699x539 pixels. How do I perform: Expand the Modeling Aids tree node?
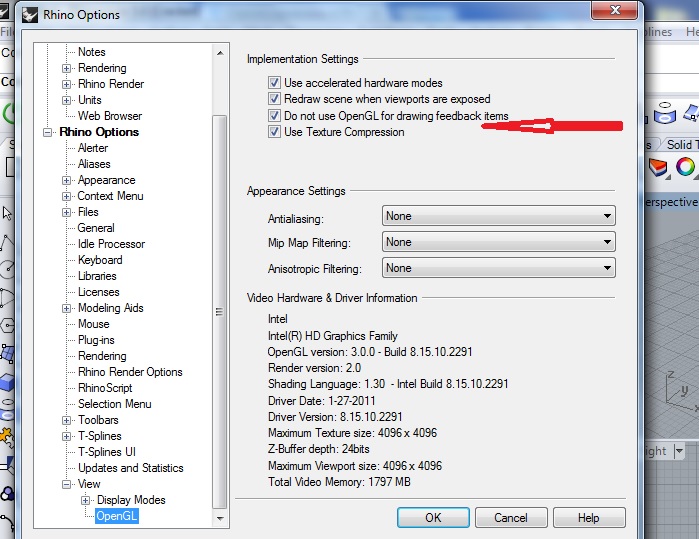click(66, 309)
